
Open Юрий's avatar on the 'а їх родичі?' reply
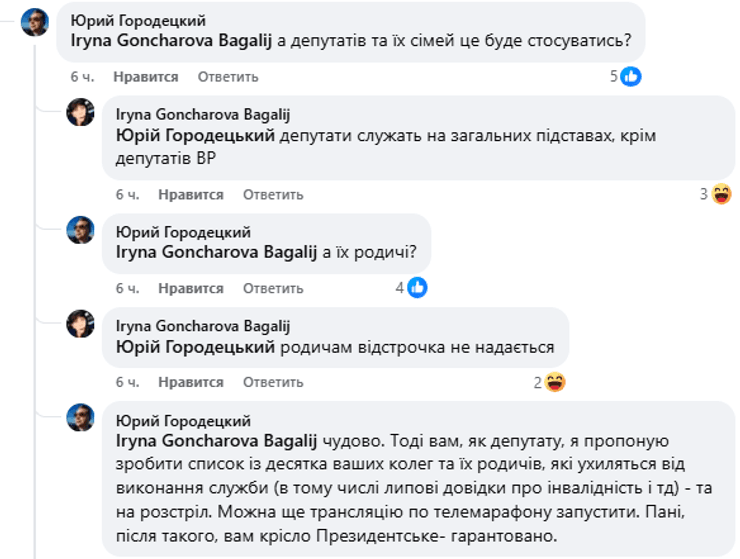click(81, 230)
